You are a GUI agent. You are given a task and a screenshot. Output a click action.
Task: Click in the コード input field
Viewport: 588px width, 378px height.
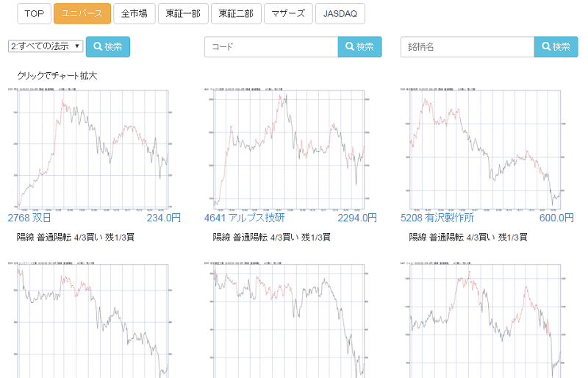point(271,46)
